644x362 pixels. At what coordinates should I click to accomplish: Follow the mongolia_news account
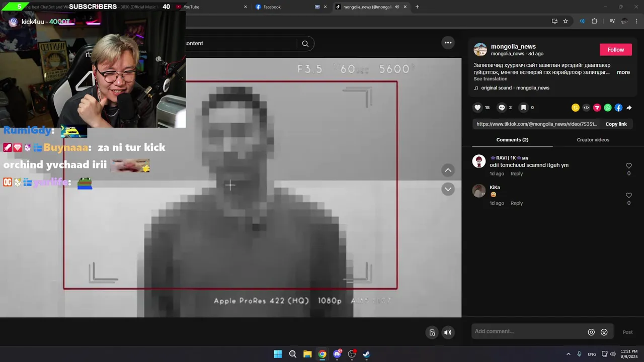coord(615,50)
